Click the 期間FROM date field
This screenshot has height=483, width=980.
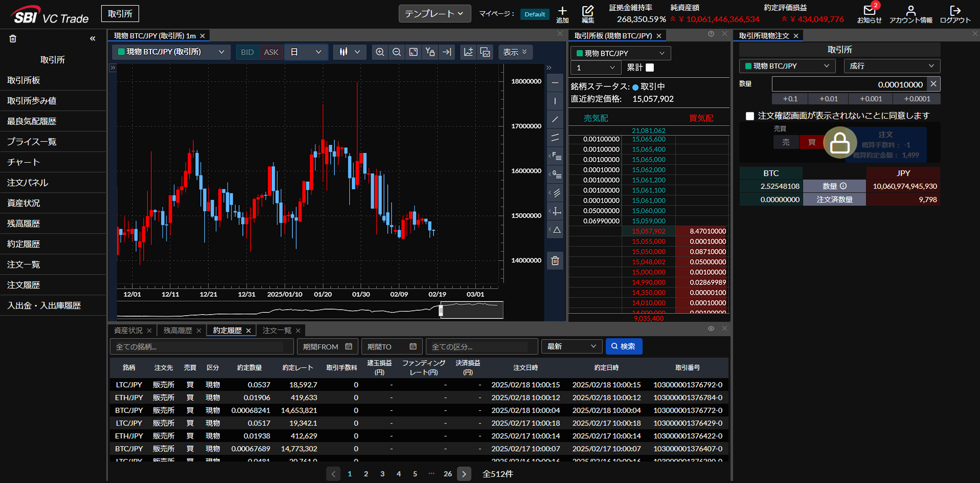coord(328,346)
